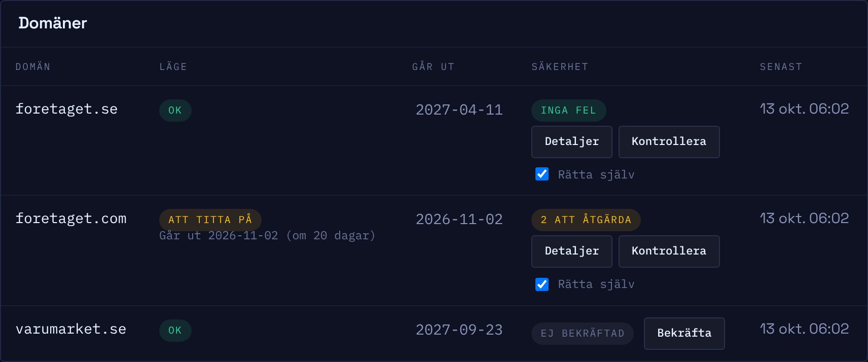This screenshot has width=868, height=362.
Task: Click the SÄKERHET column header
Action: point(560,67)
